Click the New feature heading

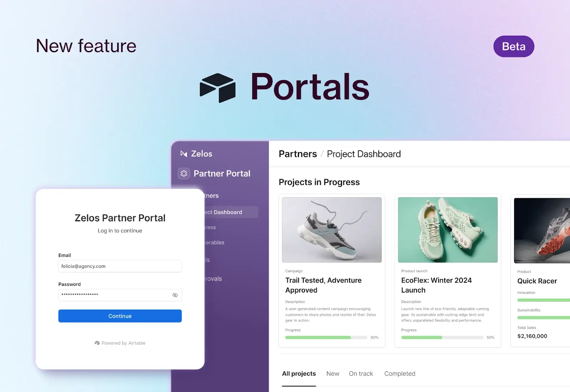click(x=86, y=46)
